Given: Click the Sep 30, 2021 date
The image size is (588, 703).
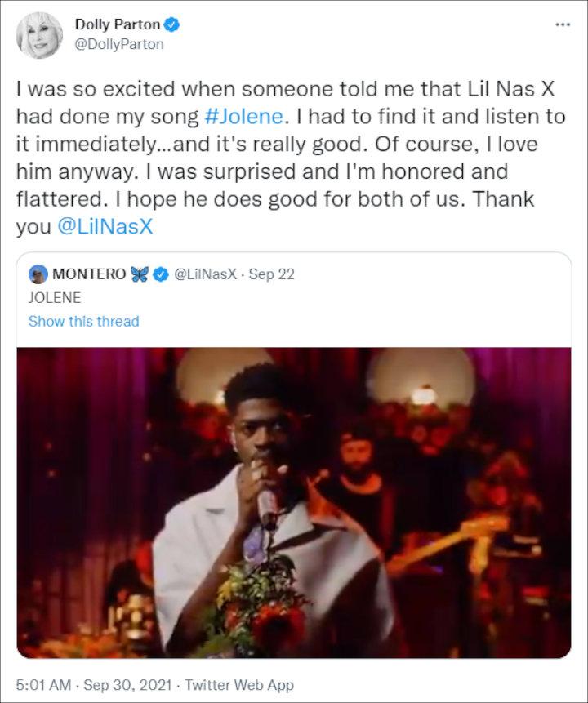Looking at the screenshot, I should click(x=127, y=685).
